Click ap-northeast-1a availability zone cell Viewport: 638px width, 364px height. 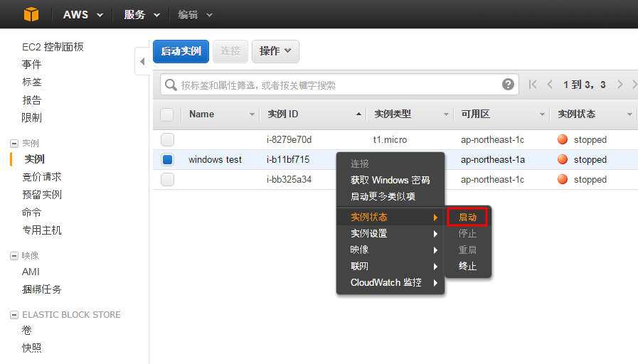pyautogui.click(x=493, y=159)
